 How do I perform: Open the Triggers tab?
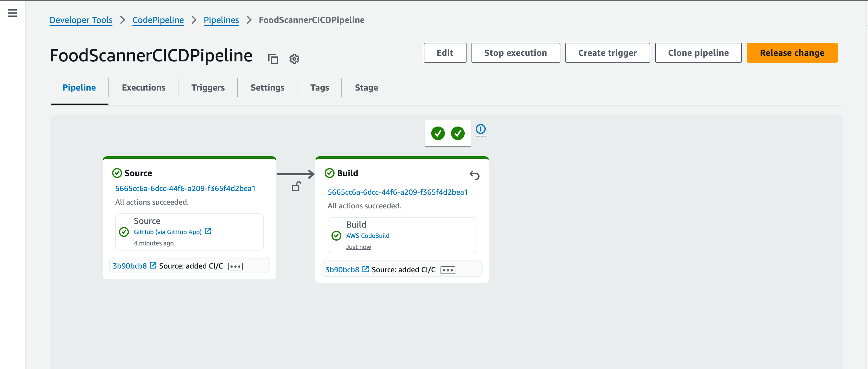point(208,88)
